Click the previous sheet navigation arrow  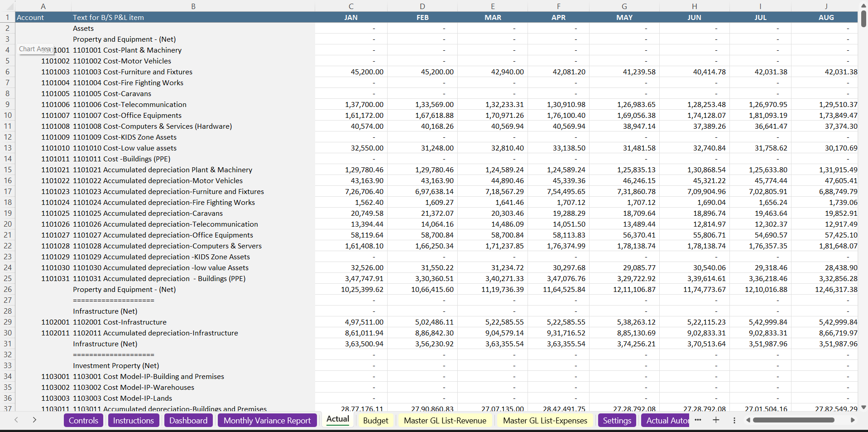point(16,420)
